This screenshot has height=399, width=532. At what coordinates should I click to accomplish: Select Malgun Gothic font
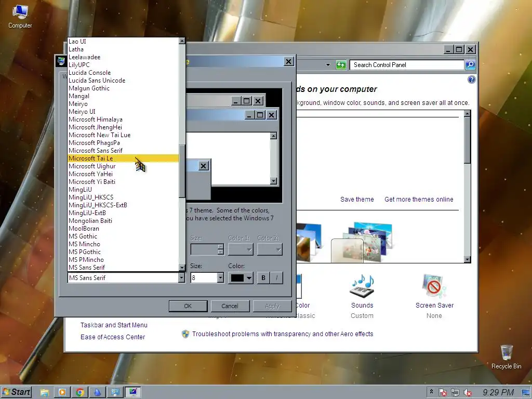pyautogui.click(x=123, y=88)
